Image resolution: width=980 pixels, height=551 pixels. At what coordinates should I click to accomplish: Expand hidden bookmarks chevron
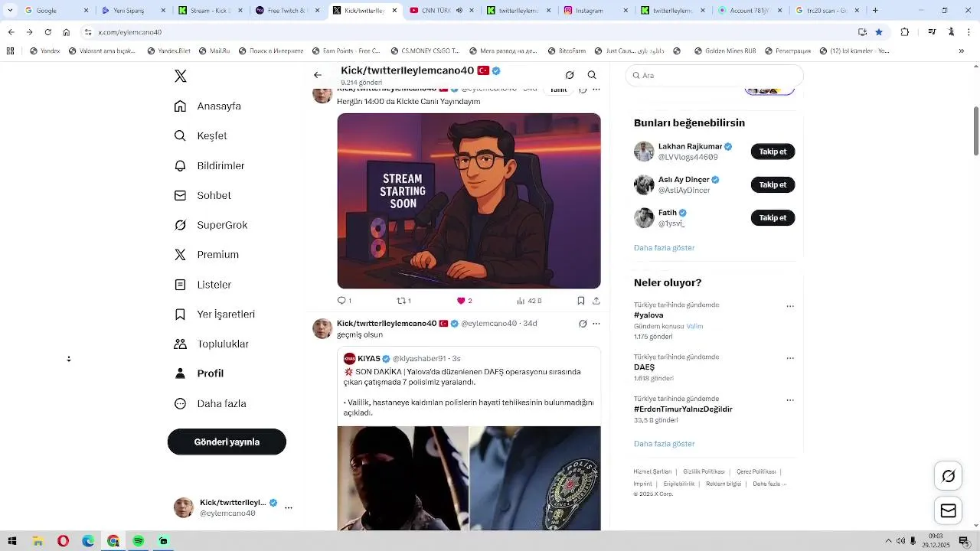(x=962, y=51)
